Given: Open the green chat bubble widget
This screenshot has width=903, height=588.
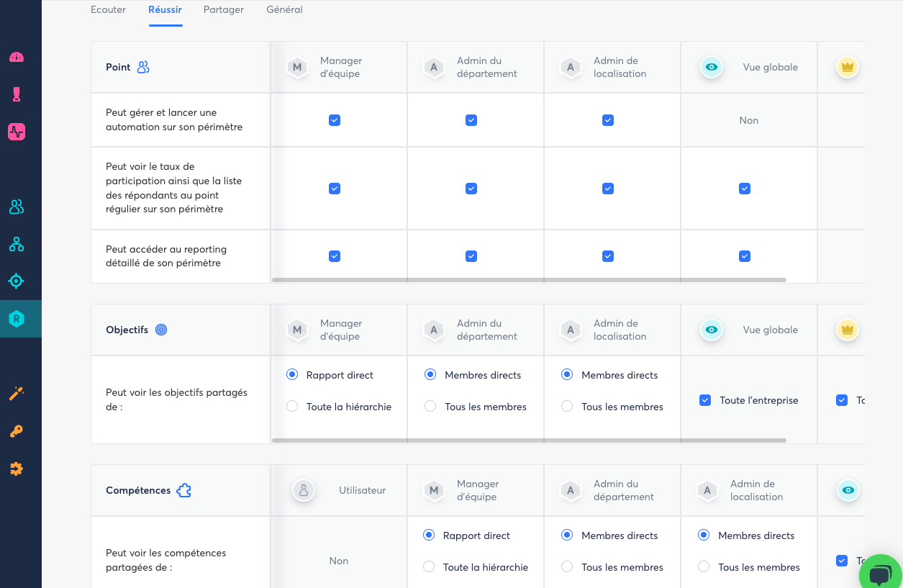Looking at the screenshot, I should tap(879, 573).
